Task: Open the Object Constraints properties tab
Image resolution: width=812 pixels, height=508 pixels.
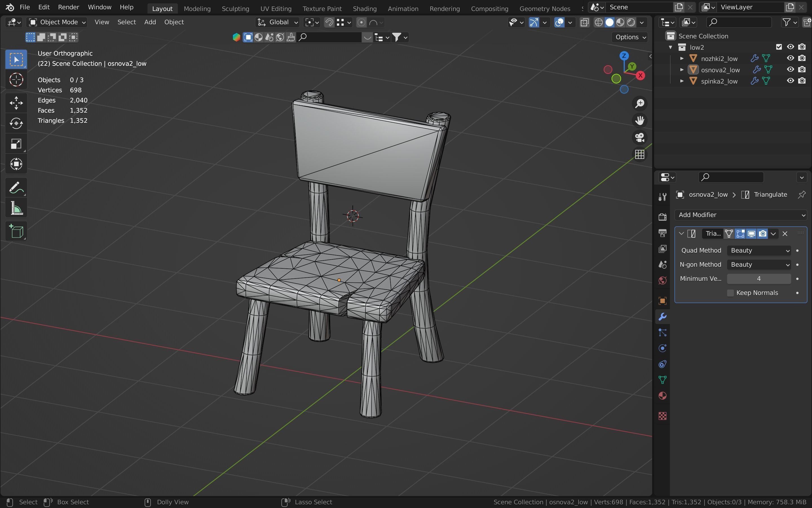Action: 662,364
